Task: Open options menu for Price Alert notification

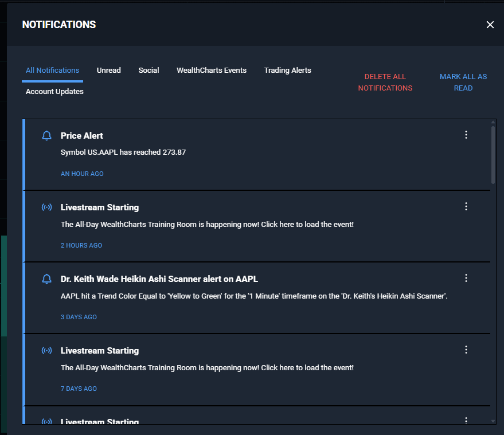Action: pyautogui.click(x=466, y=135)
